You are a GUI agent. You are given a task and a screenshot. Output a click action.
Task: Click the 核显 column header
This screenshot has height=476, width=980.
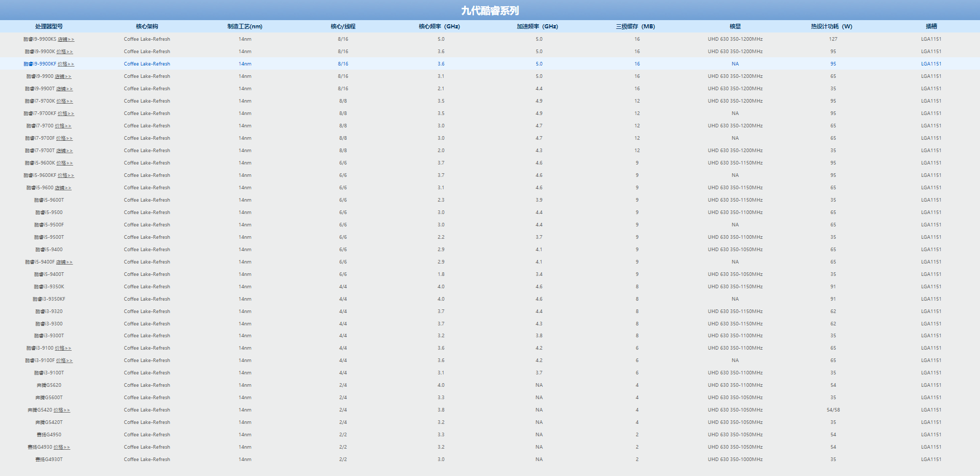(735, 26)
